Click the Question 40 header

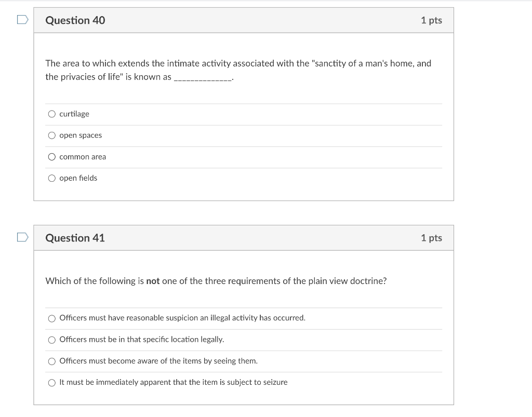click(x=75, y=20)
